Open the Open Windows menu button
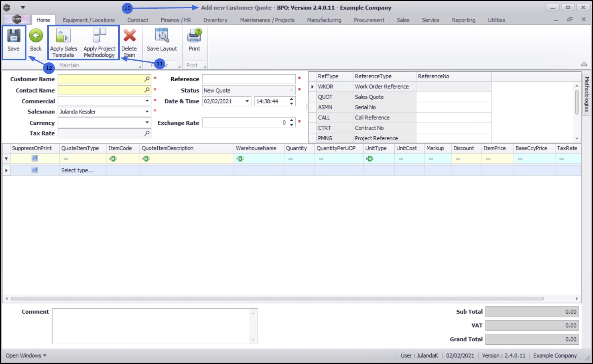593x364 pixels. pos(26,355)
